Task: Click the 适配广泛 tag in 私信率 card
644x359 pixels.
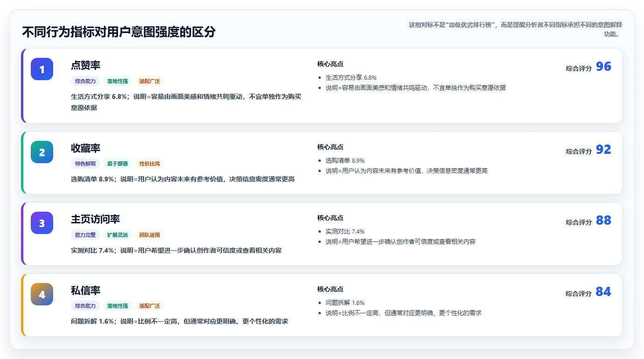Action: [x=150, y=306]
